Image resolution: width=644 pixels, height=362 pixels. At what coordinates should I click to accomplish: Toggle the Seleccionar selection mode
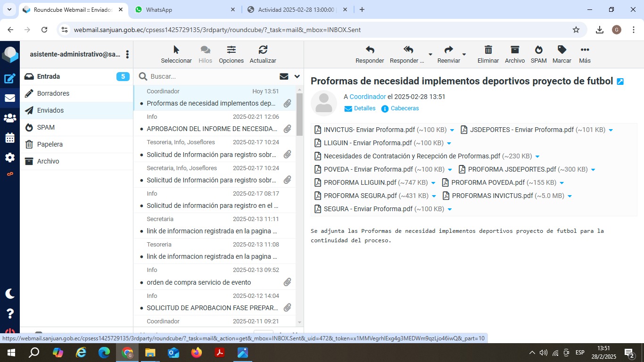[176, 50]
